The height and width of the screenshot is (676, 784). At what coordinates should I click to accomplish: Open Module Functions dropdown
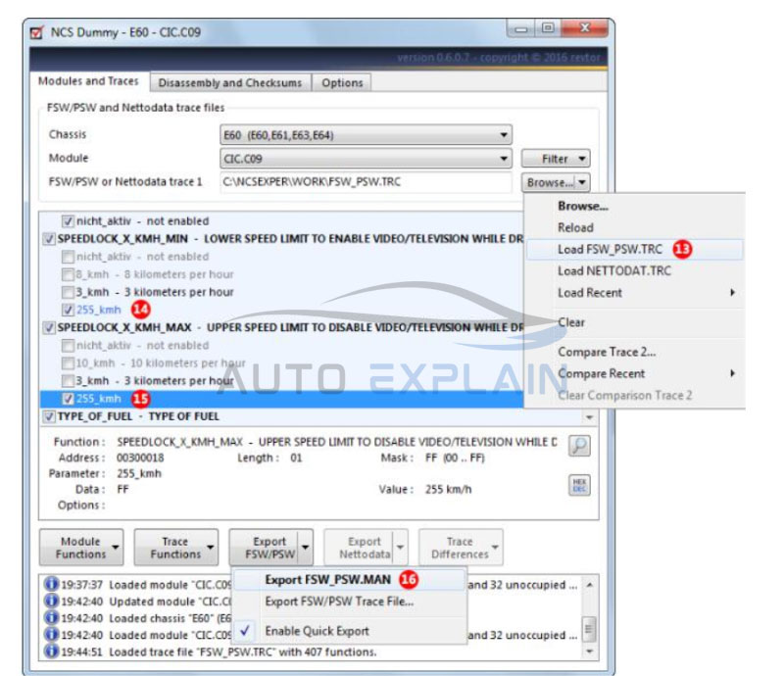point(81,548)
